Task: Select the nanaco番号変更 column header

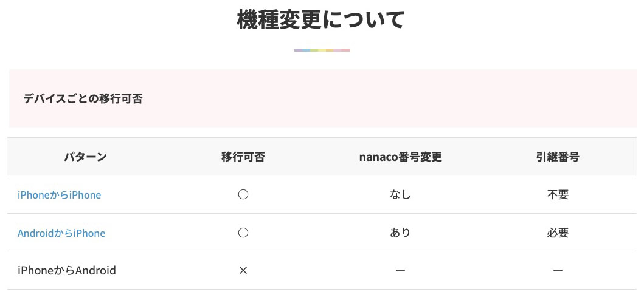Action: [400, 157]
